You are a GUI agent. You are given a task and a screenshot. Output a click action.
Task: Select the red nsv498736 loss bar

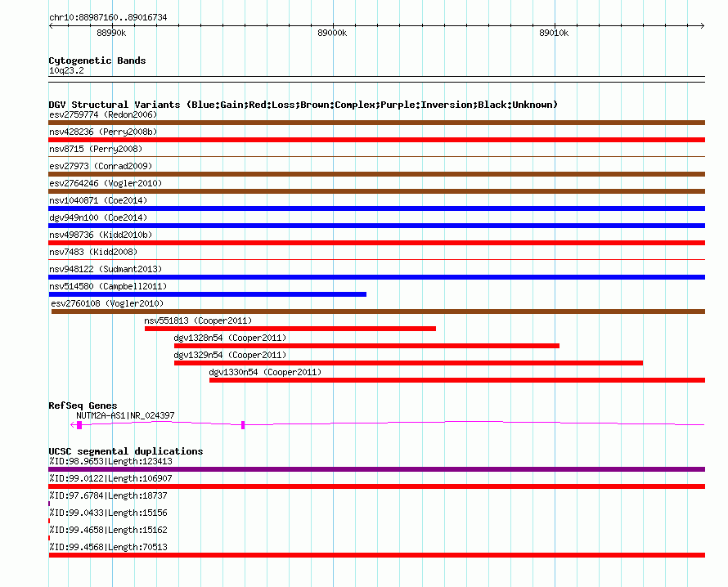point(376,243)
